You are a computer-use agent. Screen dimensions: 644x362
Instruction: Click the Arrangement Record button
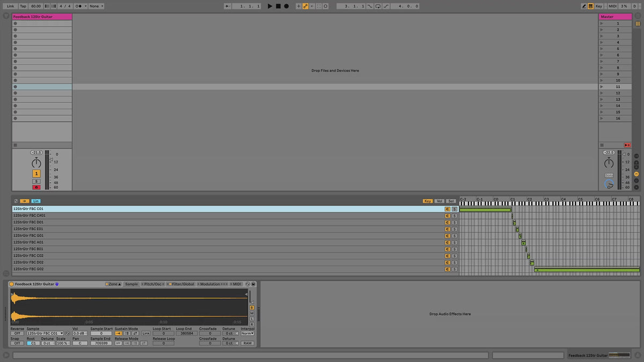[x=286, y=6]
